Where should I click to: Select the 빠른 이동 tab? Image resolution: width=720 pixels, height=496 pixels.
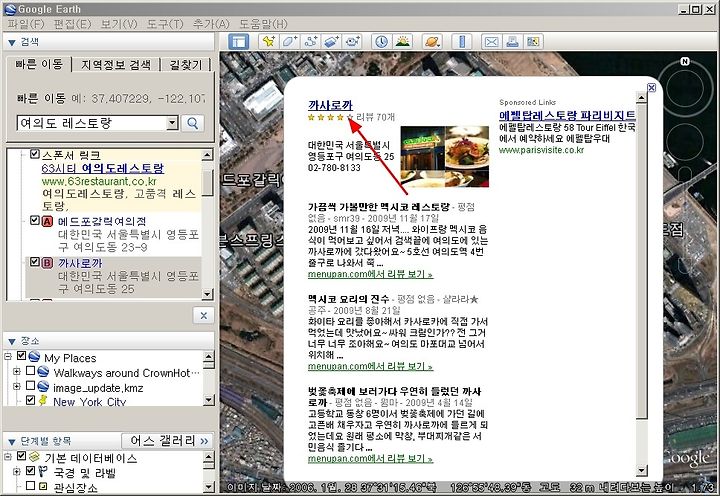click(x=39, y=64)
